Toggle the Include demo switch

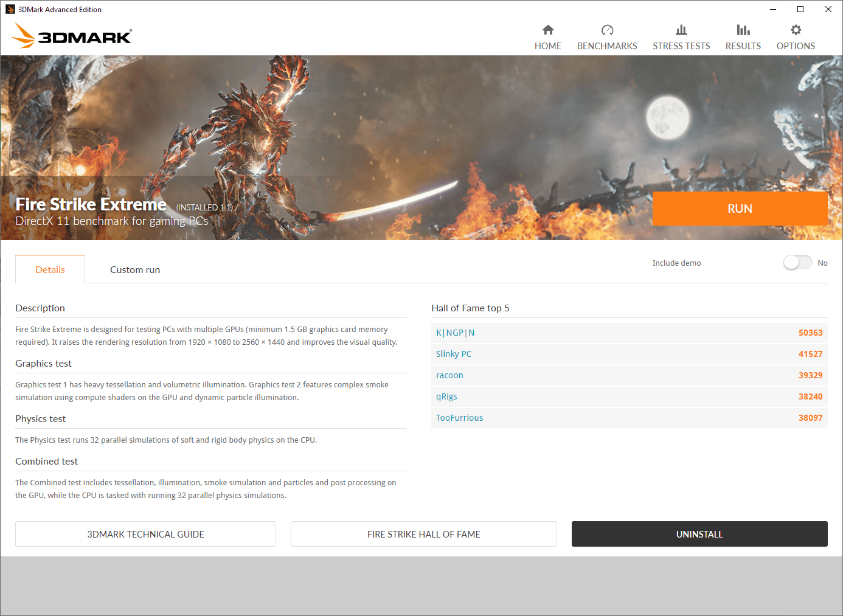coord(797,263)
